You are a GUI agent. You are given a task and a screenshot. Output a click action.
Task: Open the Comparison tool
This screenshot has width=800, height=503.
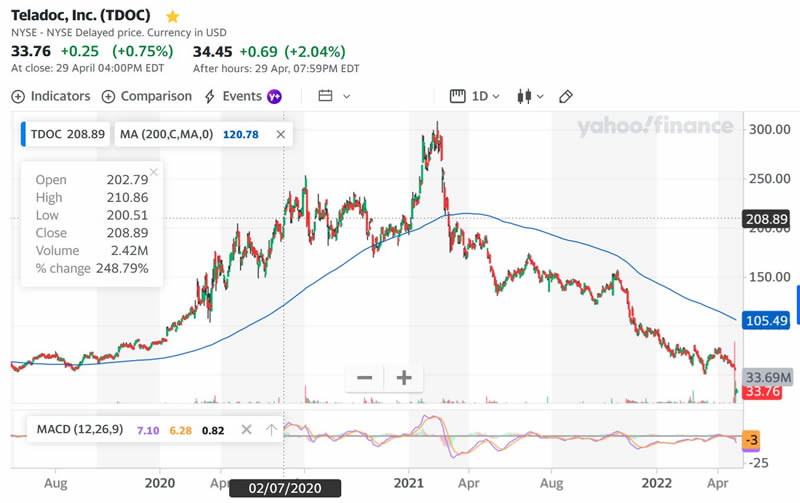(x=146, y=96)
